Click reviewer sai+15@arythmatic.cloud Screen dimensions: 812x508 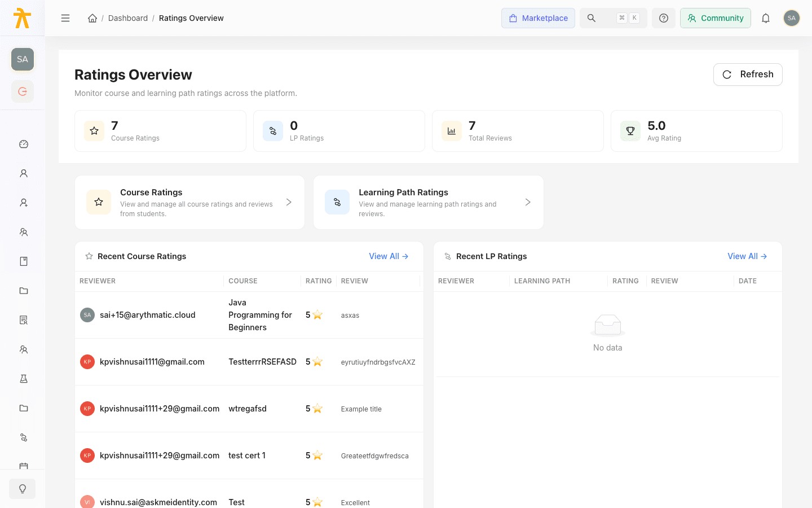148,315
